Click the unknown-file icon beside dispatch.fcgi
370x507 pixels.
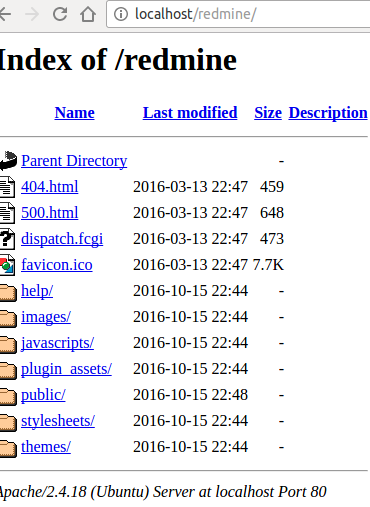tap(7, 239)
